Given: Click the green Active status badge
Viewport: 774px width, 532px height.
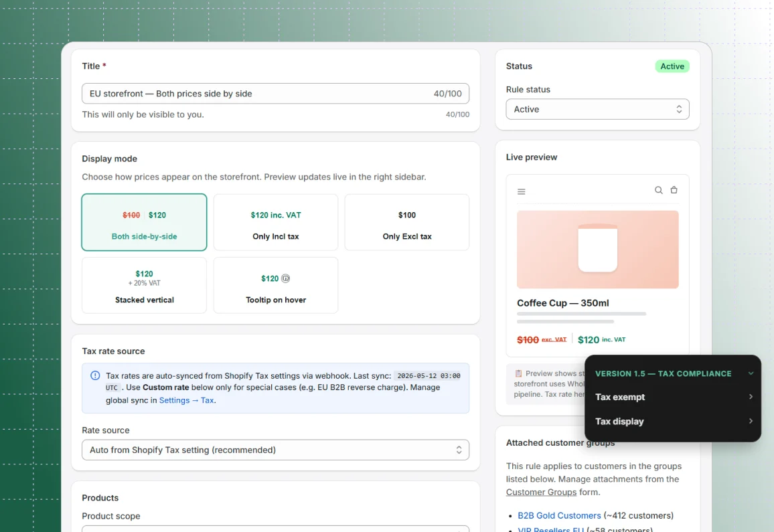Looking at the screenshot, I should click(672, 66).
